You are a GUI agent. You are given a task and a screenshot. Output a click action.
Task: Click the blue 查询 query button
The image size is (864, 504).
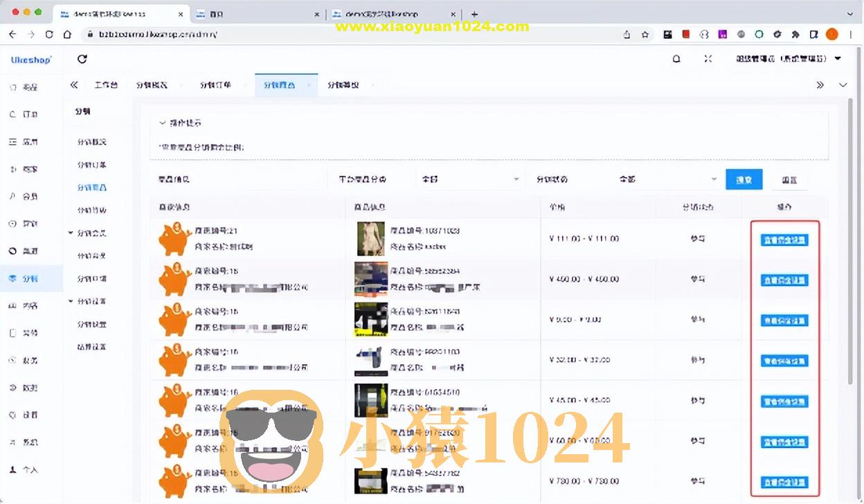[744, 179]
